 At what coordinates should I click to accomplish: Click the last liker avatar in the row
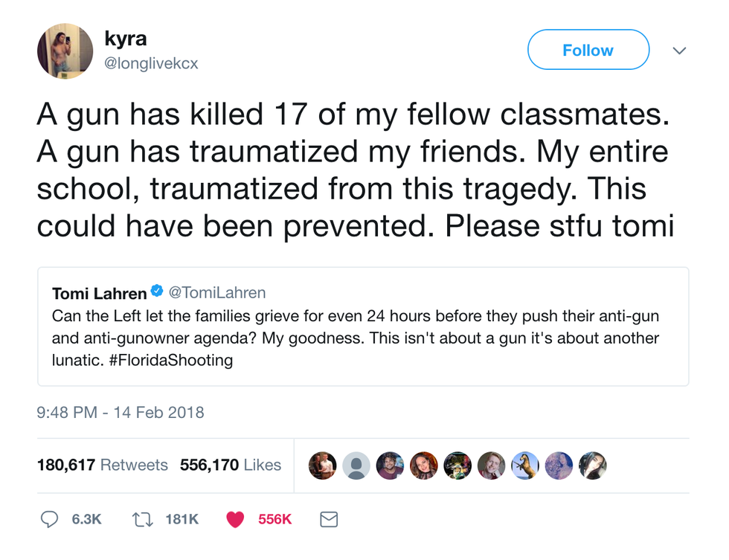click(x=593, y=466)
